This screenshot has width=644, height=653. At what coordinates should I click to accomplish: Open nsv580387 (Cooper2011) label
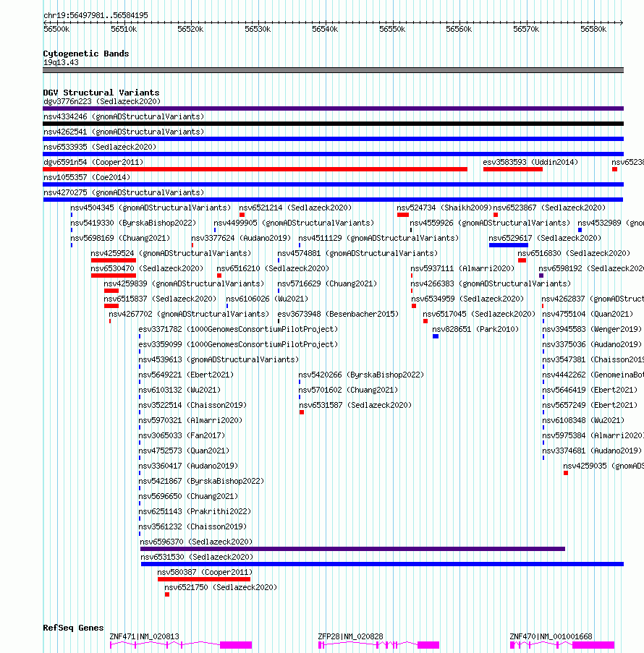click(205, 573)
